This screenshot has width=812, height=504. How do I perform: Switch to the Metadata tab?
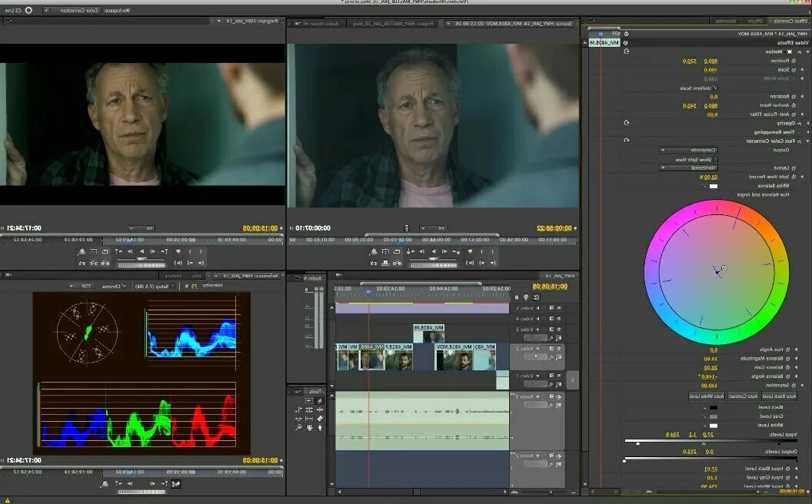[726, 22]
